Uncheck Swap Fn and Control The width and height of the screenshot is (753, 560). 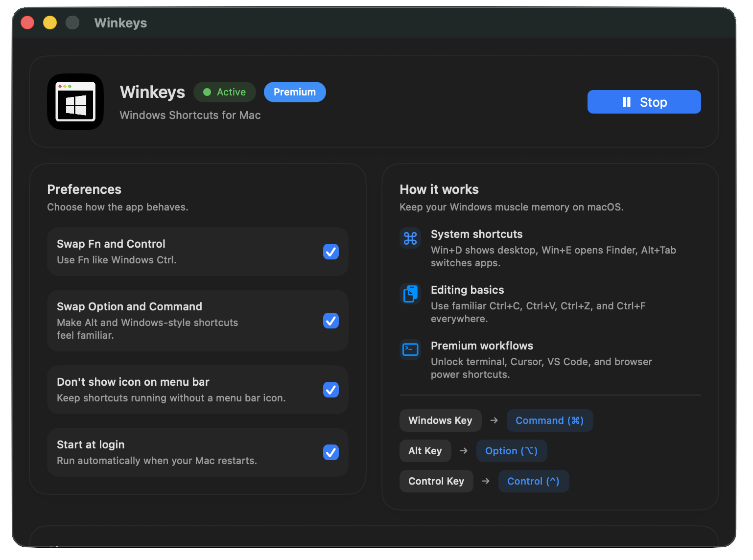[331, 252]
